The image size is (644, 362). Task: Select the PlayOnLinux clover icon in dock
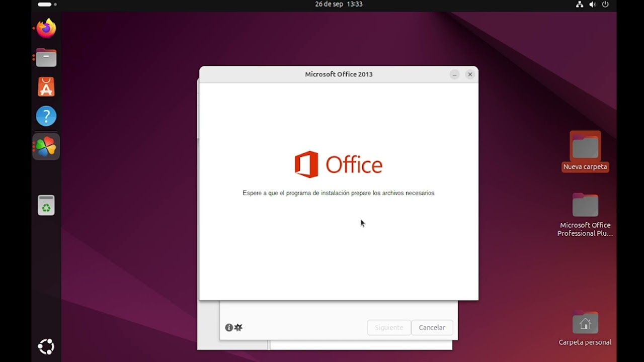(46, 147)
